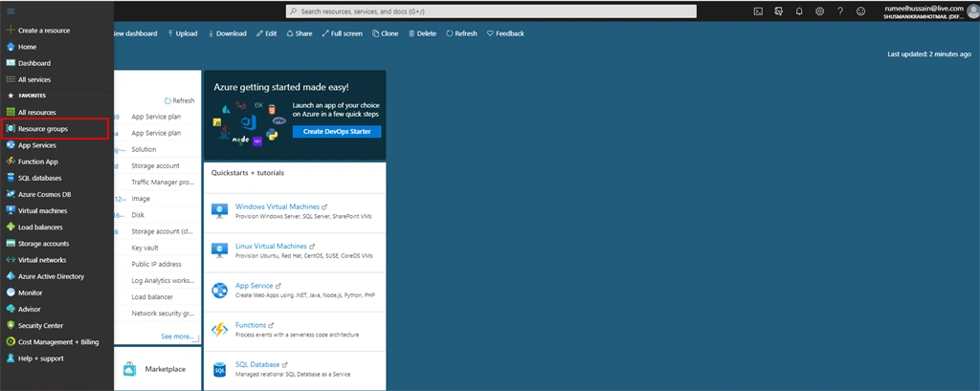The image size is (980, 391).
Task: Click Feedback in the dashboard toolbar
Action: click(x=505, y=33)
